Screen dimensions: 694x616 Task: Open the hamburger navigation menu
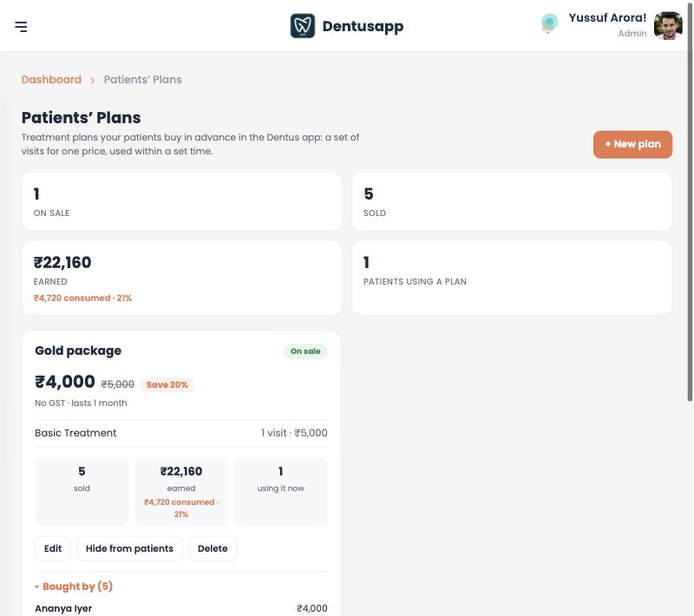point(21,27)
